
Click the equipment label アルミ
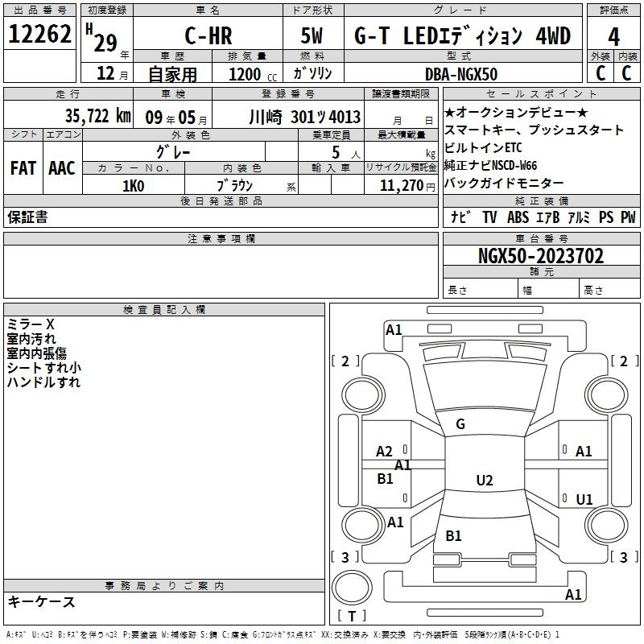click(579, 217)
